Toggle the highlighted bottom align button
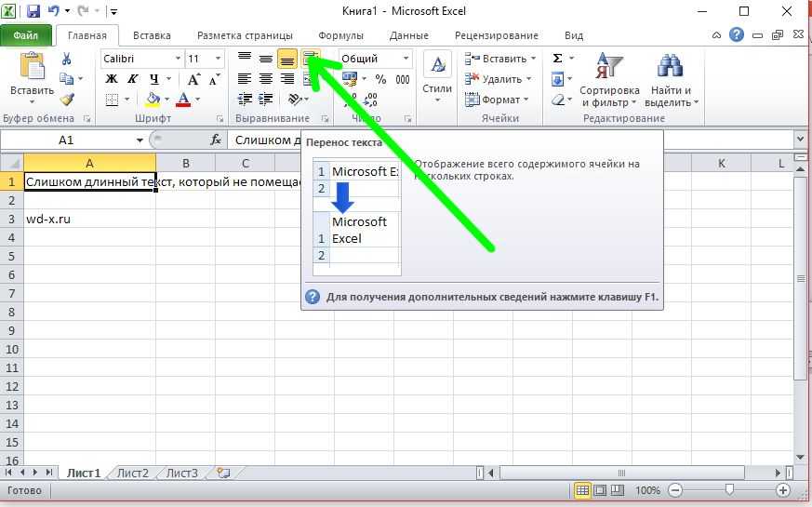This screenshot has height=507, width=812. 287,59
